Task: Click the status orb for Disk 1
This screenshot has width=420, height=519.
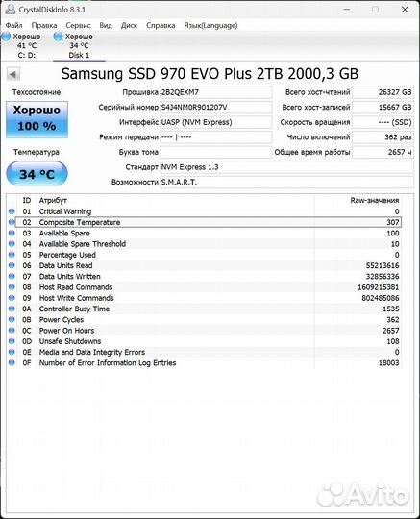Action: [x=58, y=37]
